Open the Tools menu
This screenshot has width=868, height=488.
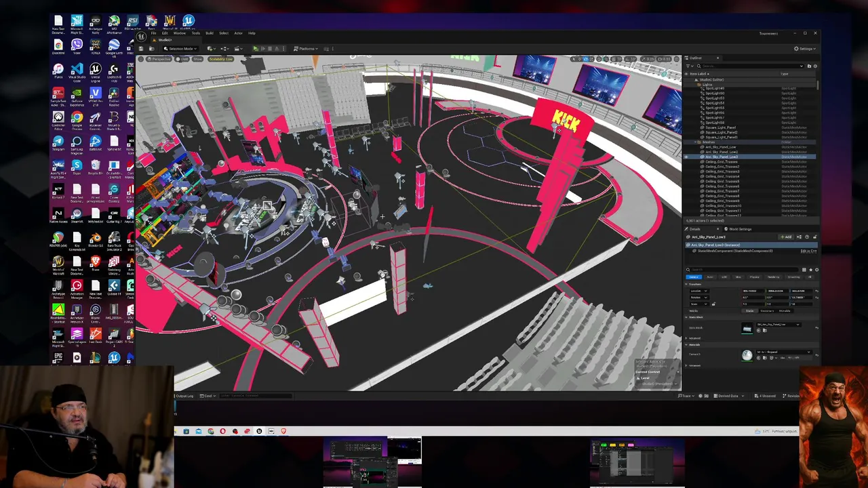(196, 33)
